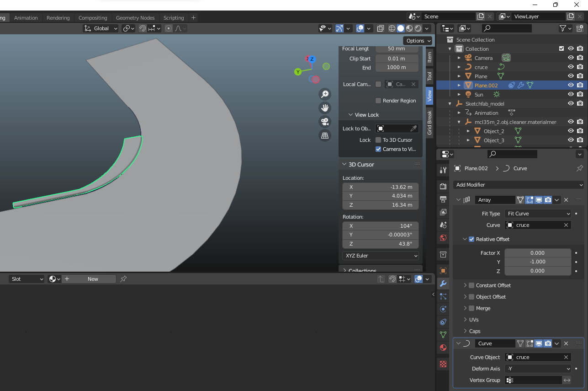Open the Particles properties tab icon
The width and height of the screenshot is (588, 391).
(443, 296)
